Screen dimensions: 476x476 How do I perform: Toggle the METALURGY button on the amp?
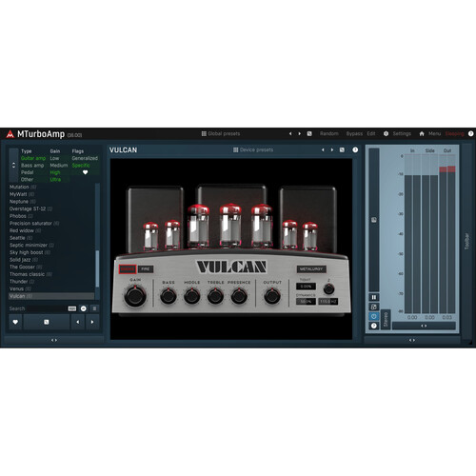tap(311, 269)
